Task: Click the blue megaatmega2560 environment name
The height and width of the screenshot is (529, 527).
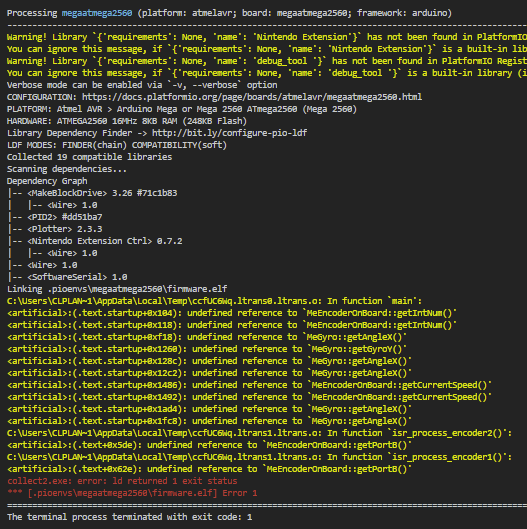Action: click(x=97, y=13)
